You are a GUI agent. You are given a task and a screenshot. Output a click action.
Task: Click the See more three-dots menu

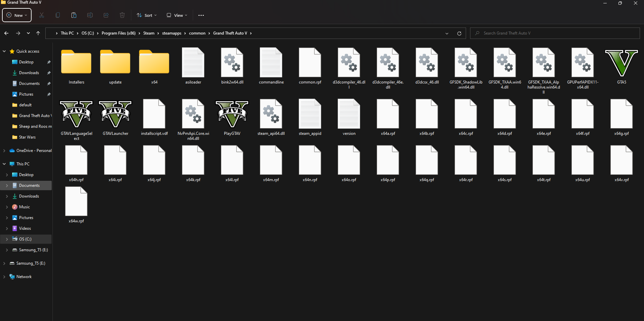pos(201,15)
